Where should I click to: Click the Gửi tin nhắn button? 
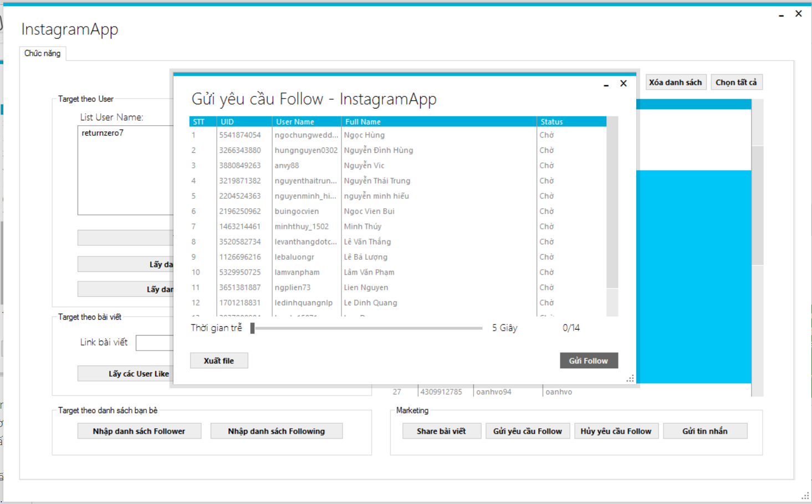point(705,431)
